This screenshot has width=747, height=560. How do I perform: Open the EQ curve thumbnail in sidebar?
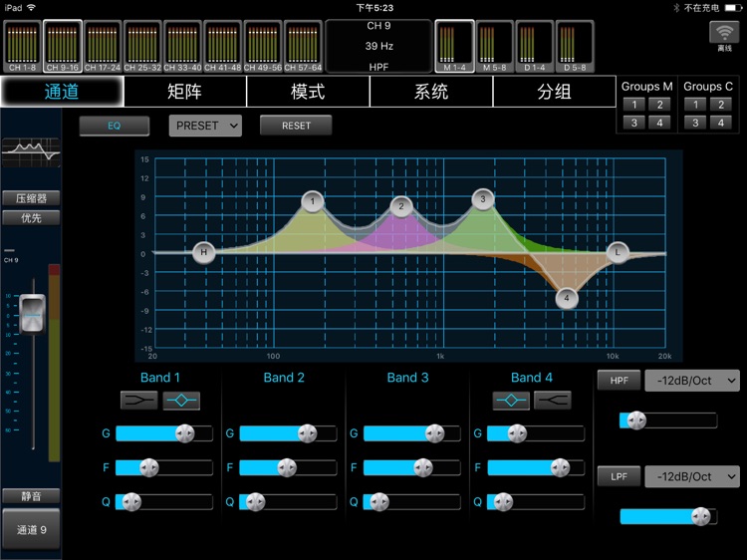(31, 152)
